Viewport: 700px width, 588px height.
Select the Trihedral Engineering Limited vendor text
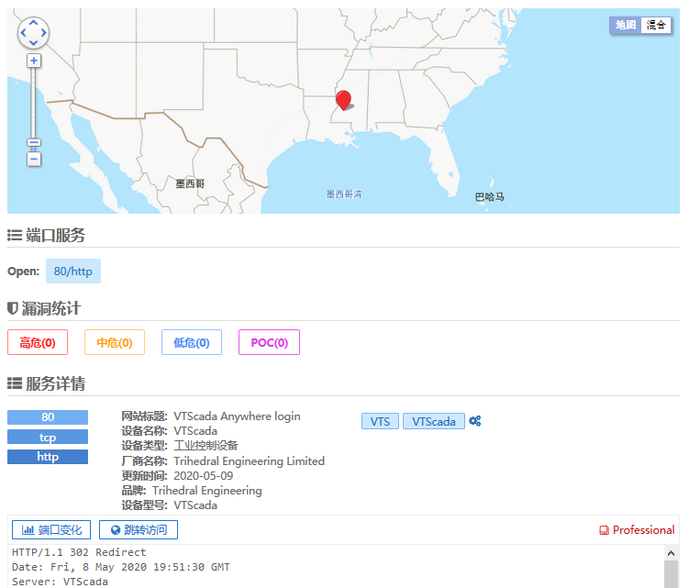click(250, 460)
